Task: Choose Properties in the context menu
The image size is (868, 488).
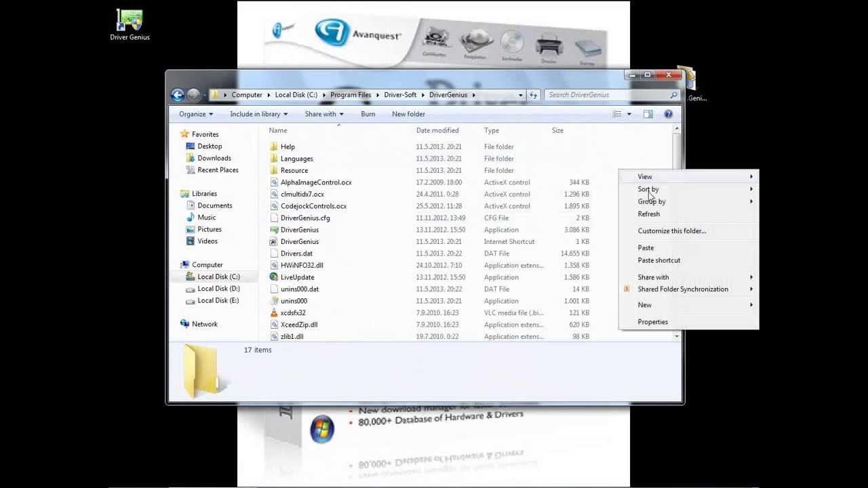Action: [688, 322]
